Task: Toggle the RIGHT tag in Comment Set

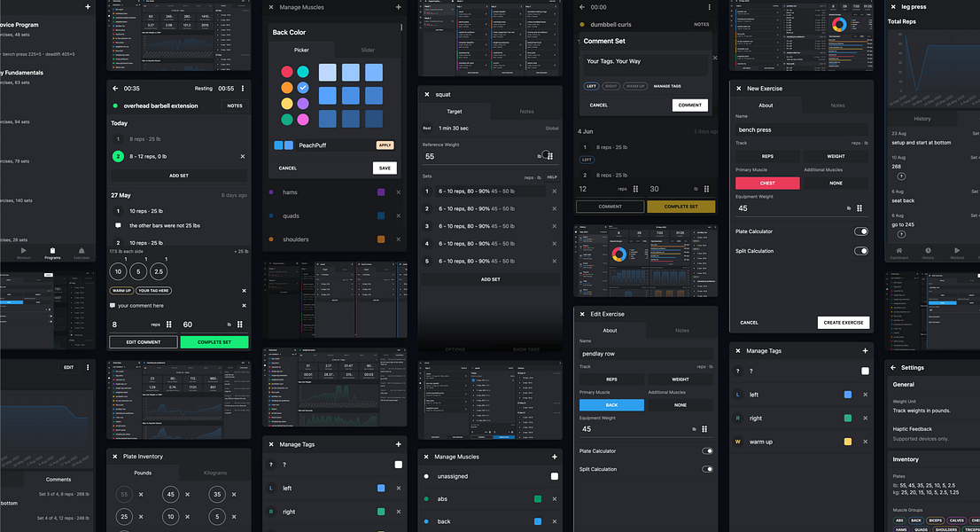Action: click(x=611, y=86)
